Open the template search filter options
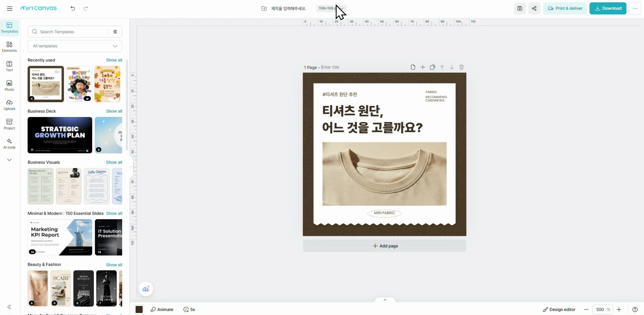The width and height of the screenshot is (644, 315). [x=115, y=31]
